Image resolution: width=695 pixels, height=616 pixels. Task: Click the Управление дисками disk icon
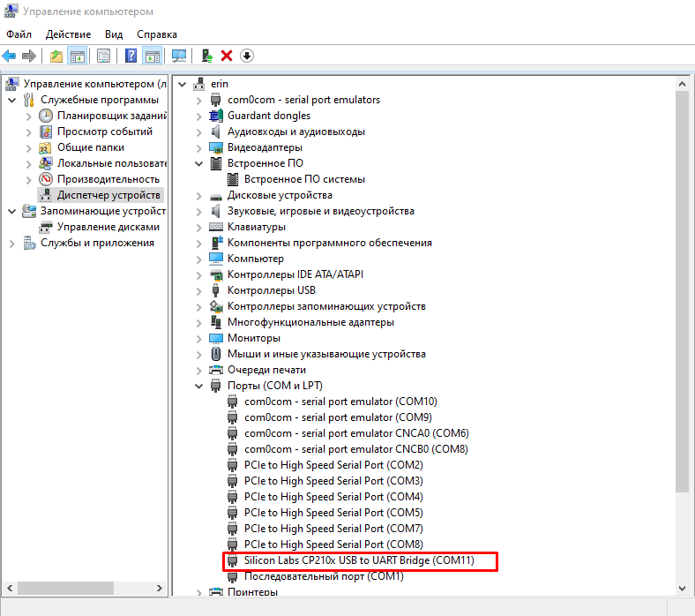coord(46,227)
